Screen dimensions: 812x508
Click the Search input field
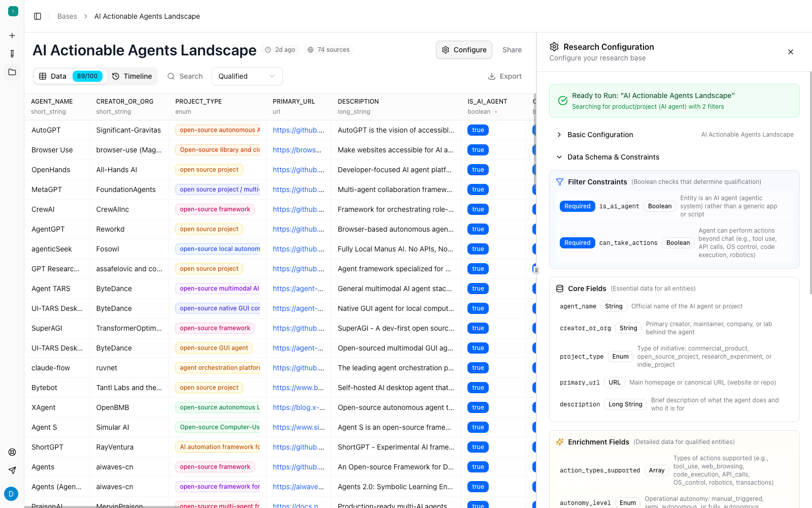pos(191,76)
